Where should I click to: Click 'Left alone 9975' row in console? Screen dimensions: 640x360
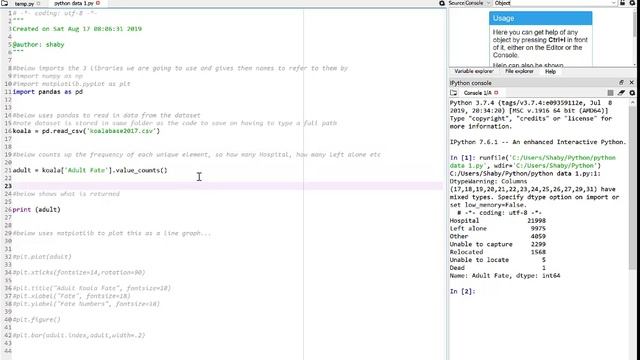point(498,229)
